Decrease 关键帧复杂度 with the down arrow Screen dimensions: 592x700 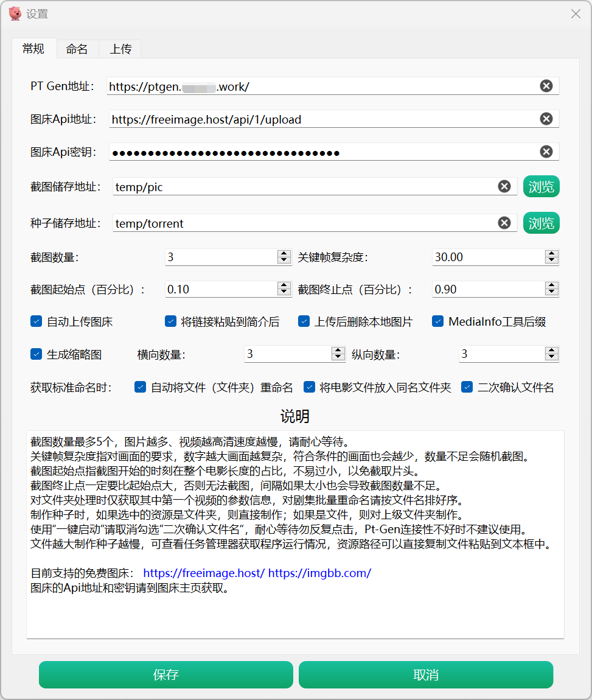551,261
